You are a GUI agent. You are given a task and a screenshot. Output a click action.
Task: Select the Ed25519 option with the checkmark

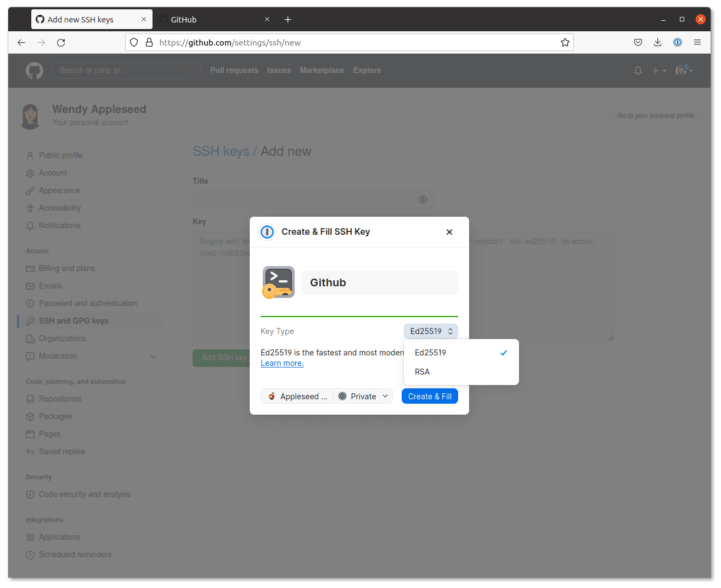point(431,353)
